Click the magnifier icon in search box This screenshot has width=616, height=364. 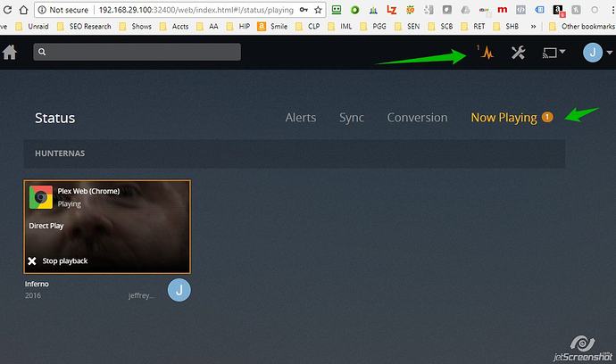point(42,52)
